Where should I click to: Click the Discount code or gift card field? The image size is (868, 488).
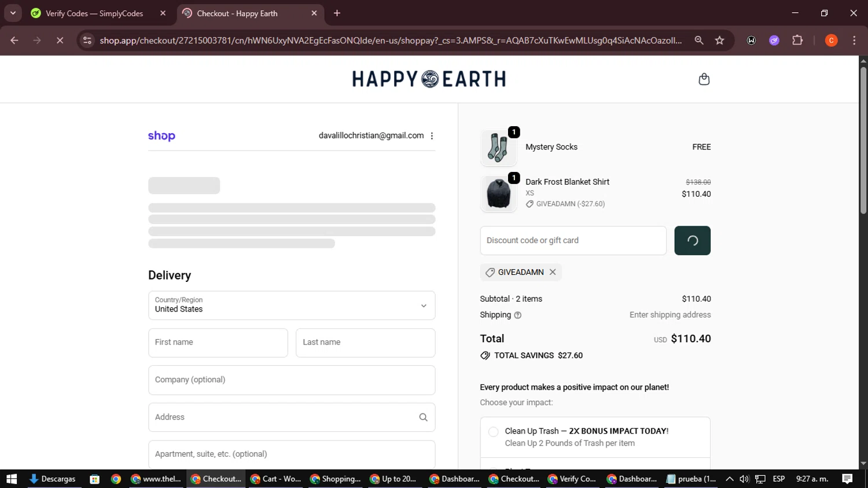(x=573, y=240)
